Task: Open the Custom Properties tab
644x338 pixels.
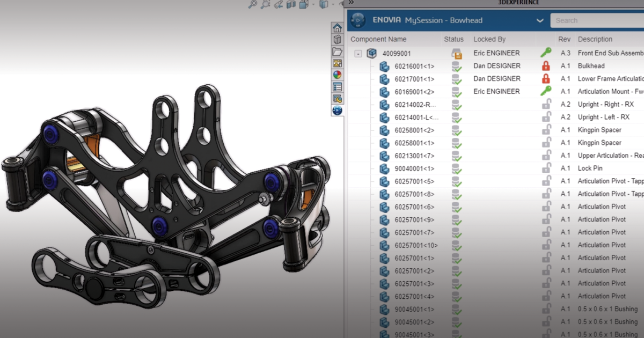Action: pyautogui.click(x=337, y=87)
